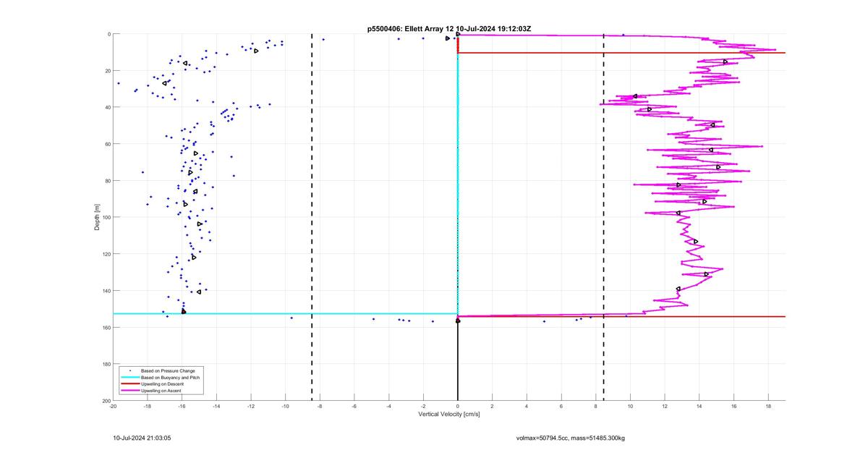Click the depth-axis tick label '40'
The image size is (868, 450).
106,107
